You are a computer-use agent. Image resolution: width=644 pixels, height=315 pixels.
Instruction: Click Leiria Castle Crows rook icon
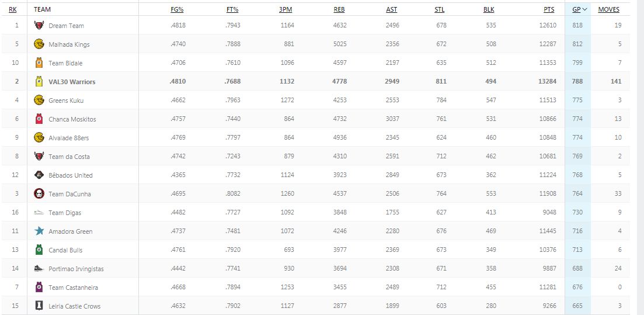(39, 306)
